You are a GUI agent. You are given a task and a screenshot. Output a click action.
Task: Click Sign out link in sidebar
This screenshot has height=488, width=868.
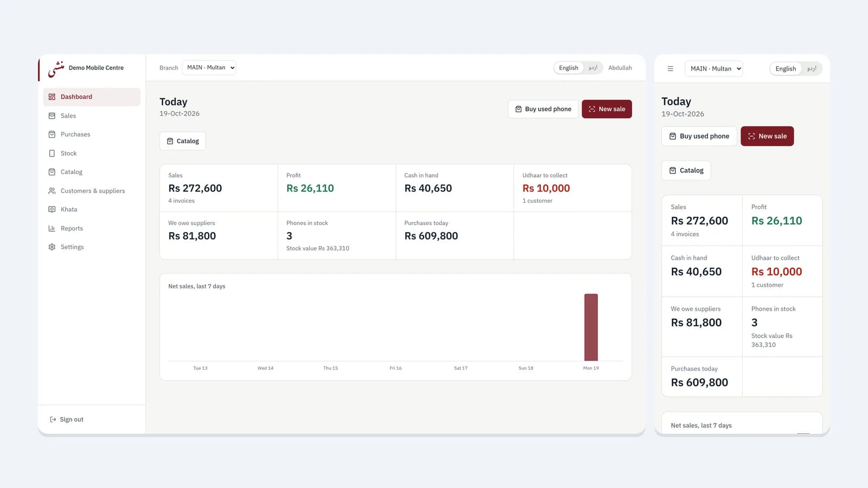pos(67,420)
